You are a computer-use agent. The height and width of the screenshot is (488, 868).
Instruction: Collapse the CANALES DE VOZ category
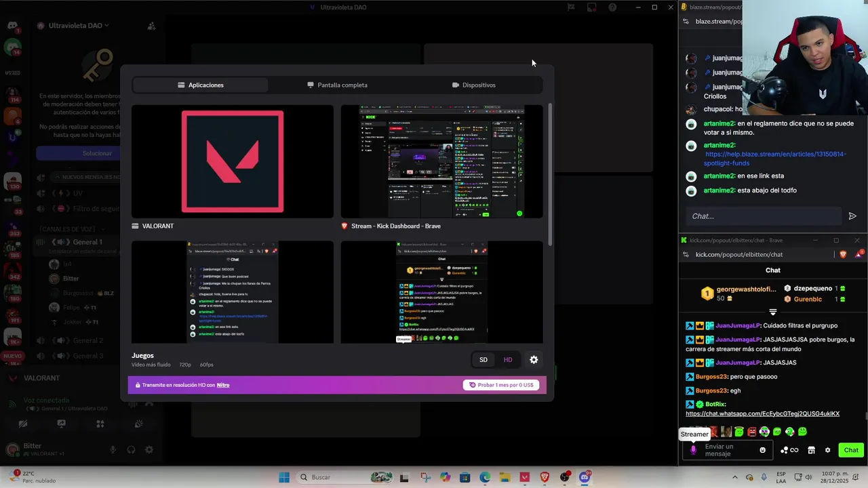[x=73, y=229]
